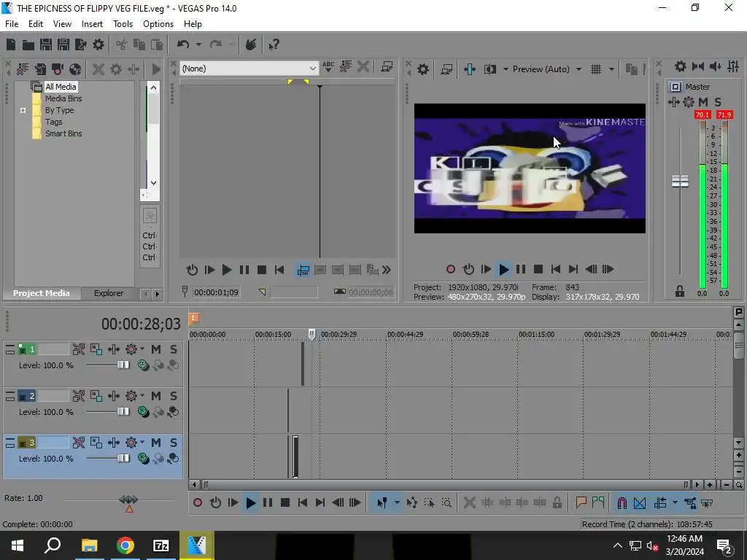Open undo history dropdown arrow
This screenshot has width=747, height=560.
tap(198, 44)
